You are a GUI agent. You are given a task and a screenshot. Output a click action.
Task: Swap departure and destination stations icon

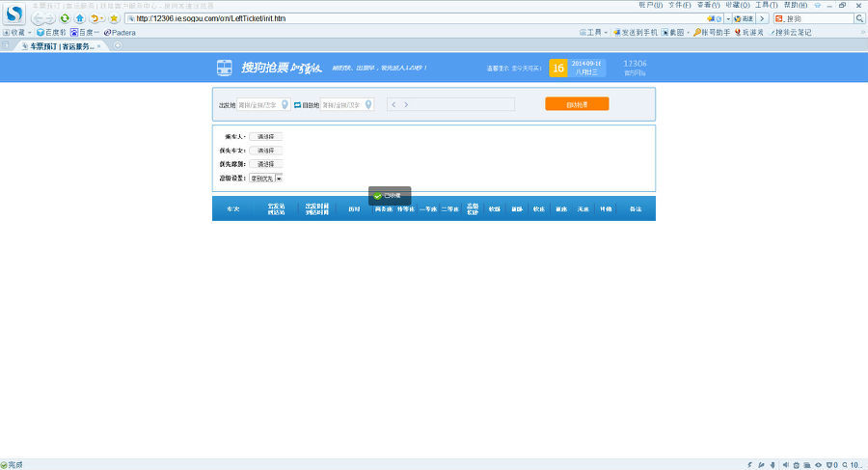click(298, 104)
